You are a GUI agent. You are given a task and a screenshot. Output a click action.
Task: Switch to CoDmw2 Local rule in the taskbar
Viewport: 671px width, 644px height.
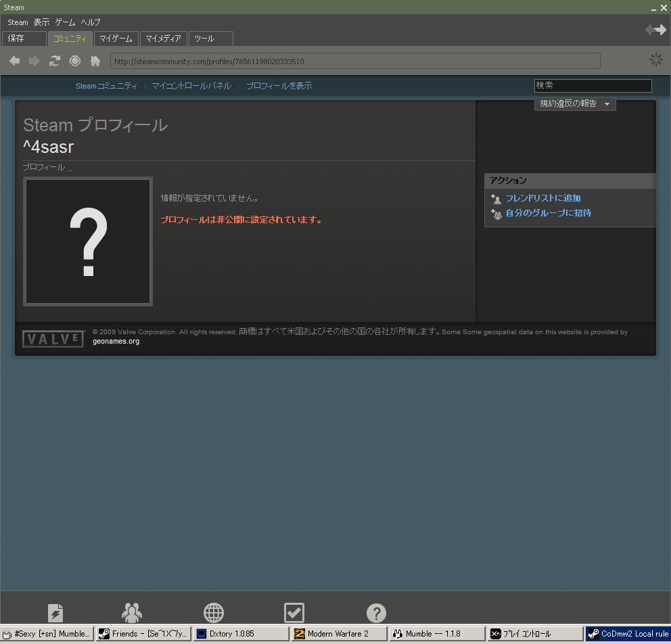tap(628, 634)
